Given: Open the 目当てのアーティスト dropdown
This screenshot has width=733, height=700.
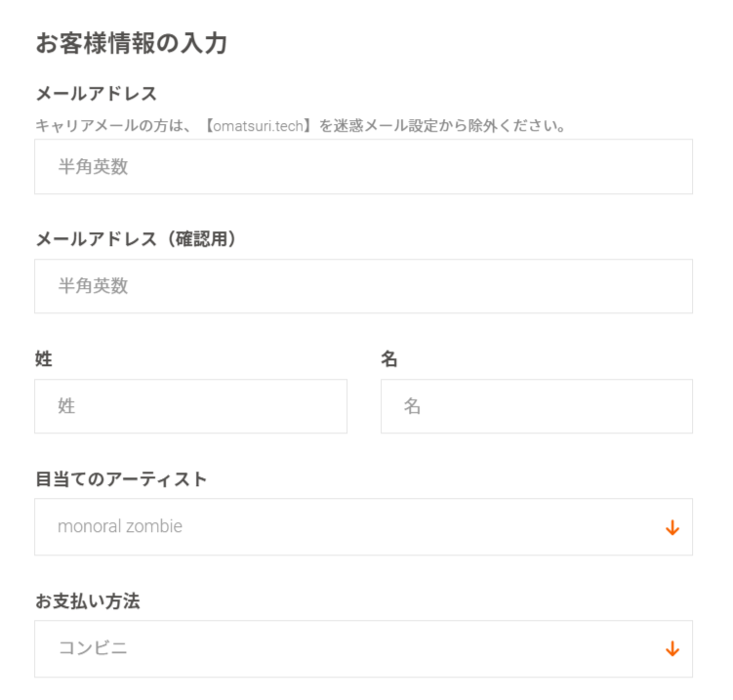Looking at the screenshot, I should coord(363,527).
